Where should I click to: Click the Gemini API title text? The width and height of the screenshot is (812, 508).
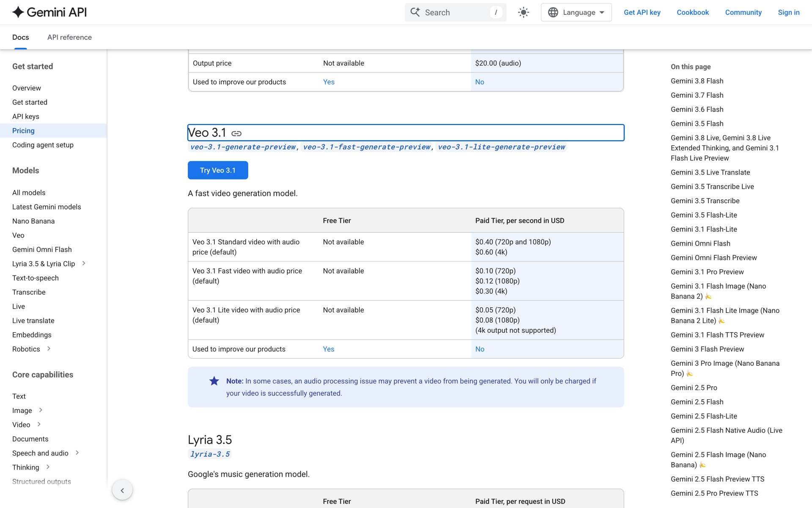(x=57, y=12)
